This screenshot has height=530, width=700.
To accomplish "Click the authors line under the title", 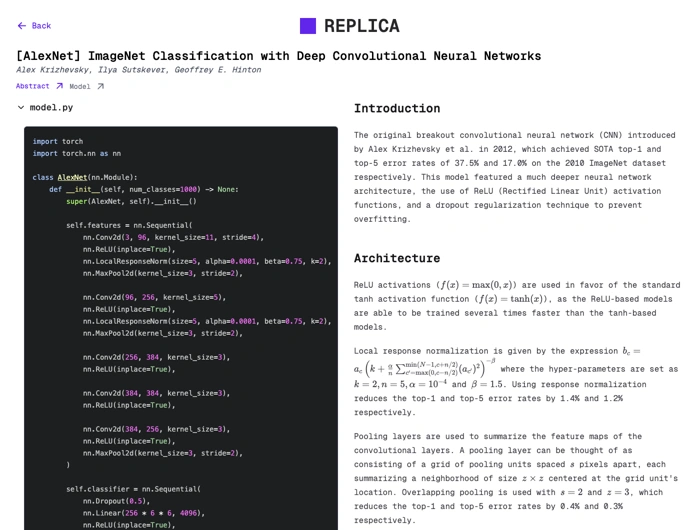I will coord(138,70).
